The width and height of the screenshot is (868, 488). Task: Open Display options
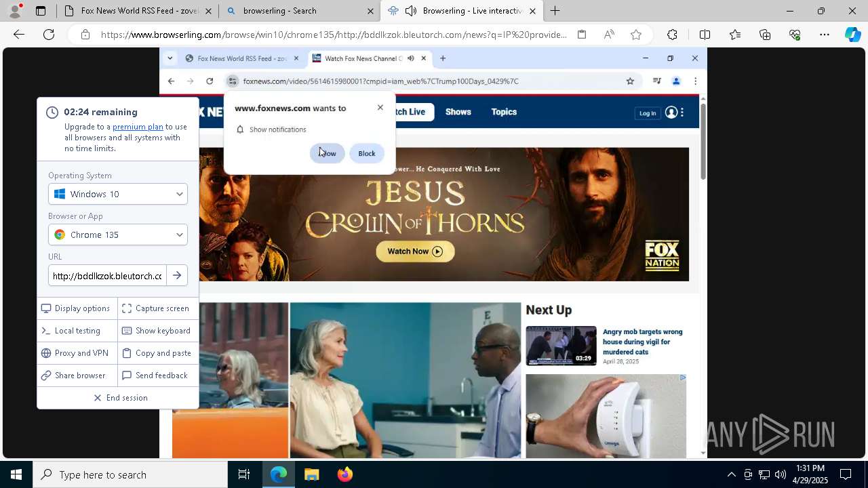[76, 308]
